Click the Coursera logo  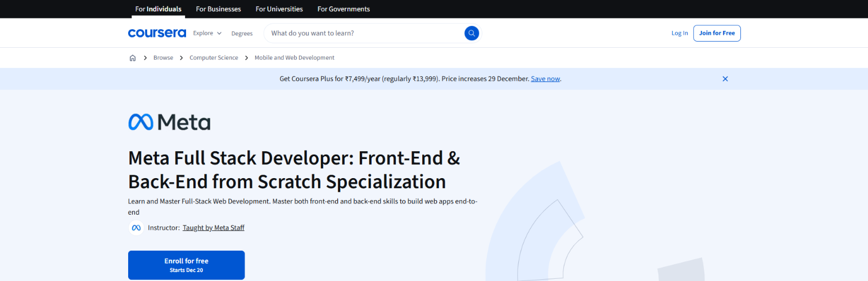(157, 33)
